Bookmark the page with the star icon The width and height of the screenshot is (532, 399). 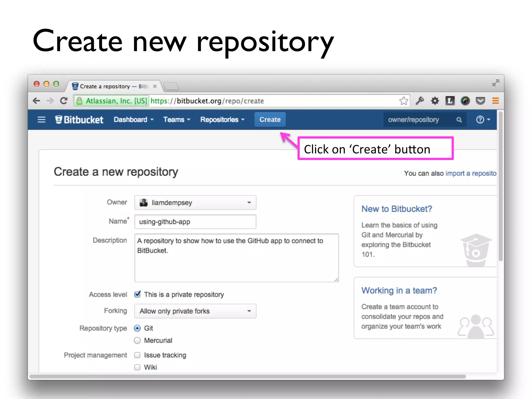[404, 101]
